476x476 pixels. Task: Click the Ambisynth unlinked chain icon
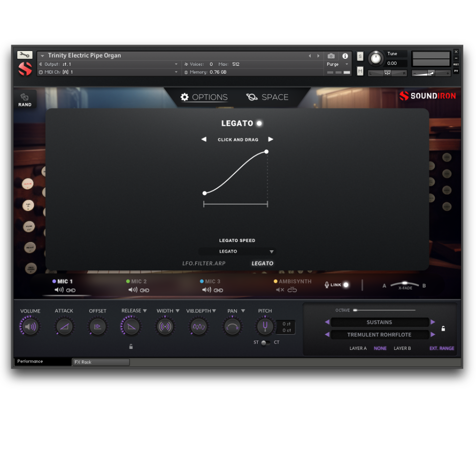[x=292, y=290]
